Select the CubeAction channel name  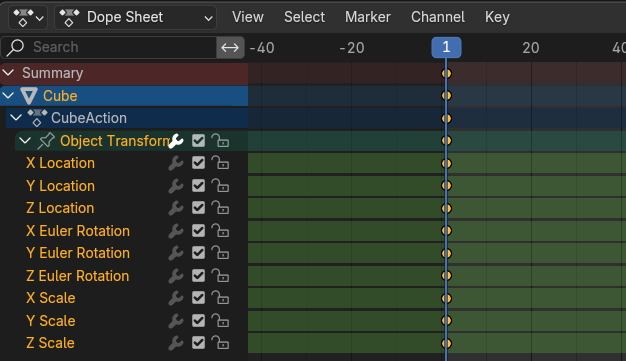(x=89, y=118)
